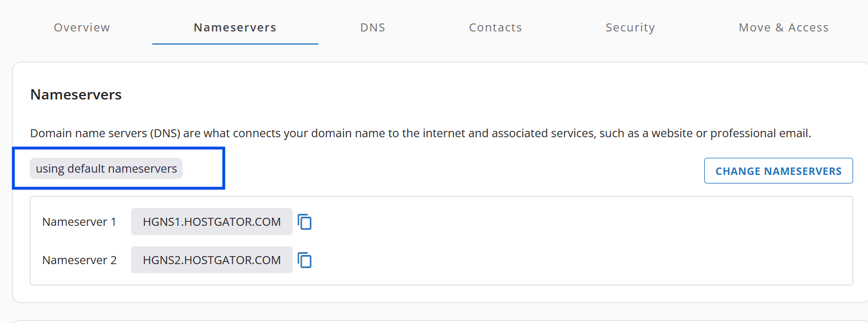Click the 'Nameserver 2' label
The image size is (868, 323).
pos(79,260)
